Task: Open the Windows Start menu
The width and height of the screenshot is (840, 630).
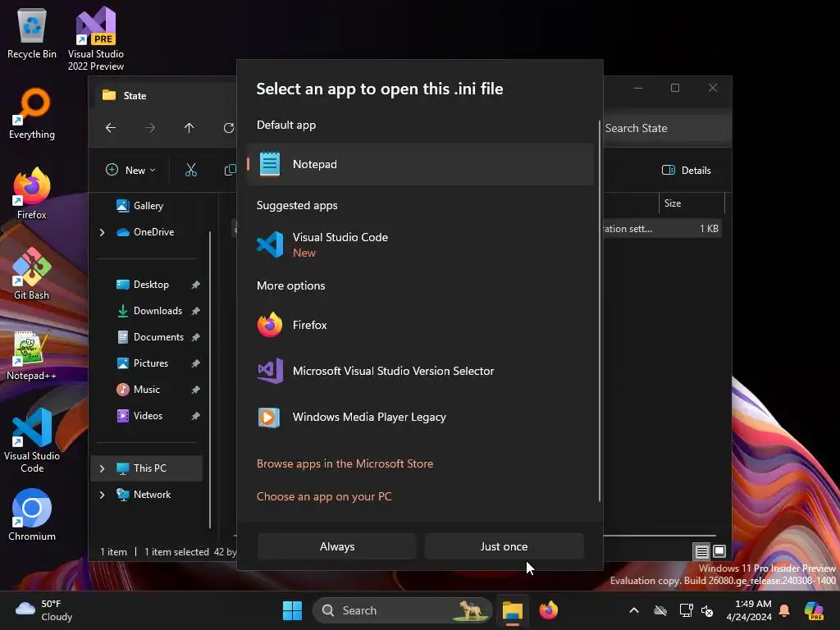Action: [293, 610]
